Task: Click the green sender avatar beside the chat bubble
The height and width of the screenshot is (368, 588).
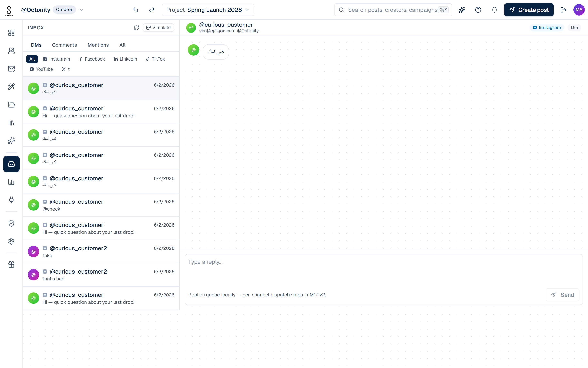Action: [x=193, y=50]
